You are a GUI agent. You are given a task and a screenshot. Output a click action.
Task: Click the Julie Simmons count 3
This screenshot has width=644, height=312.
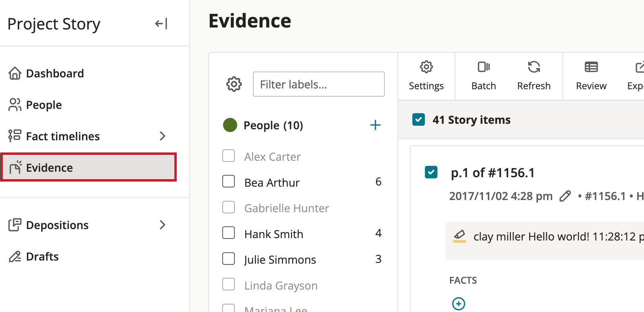click(379, 259)
